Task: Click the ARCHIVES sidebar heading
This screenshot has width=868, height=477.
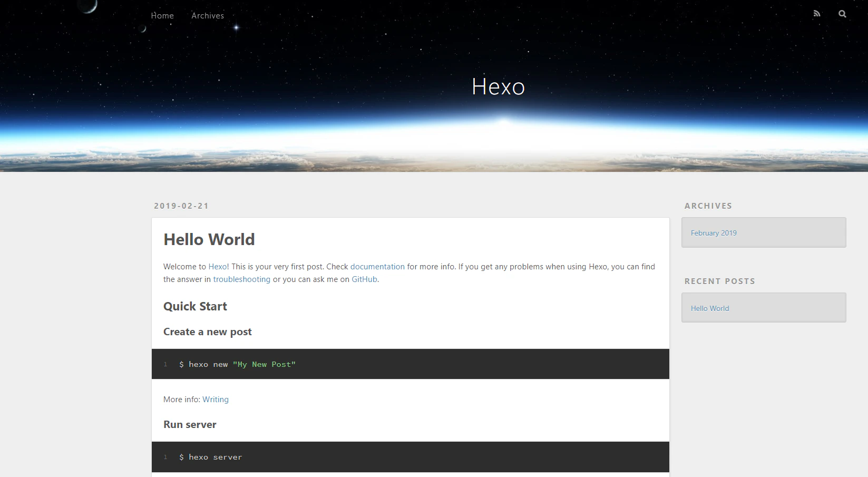Action: pos(708,206)
